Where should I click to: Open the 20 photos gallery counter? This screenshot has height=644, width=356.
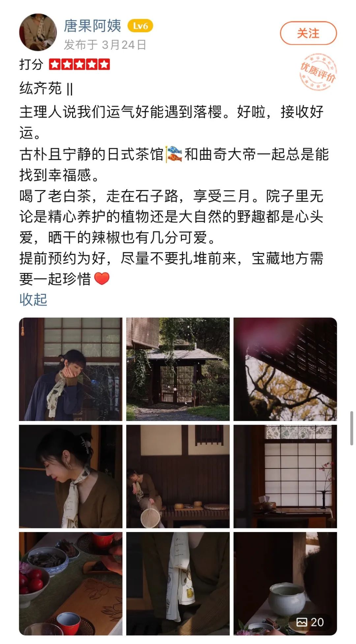[310, 622]
